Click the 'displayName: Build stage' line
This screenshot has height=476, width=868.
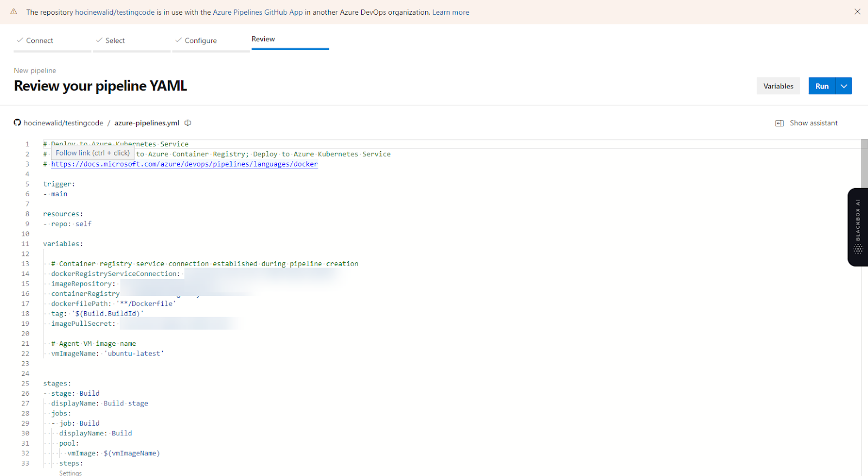coord(99,403)
